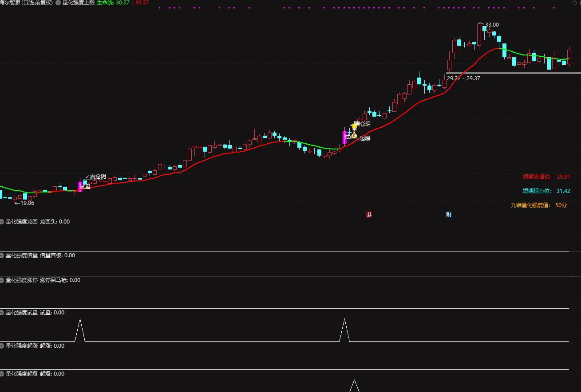Expand the 量化强度倍量 panel dropdown arrow
Image resolution: width=581 pixels, height=392 pixels.
point(2,255)
